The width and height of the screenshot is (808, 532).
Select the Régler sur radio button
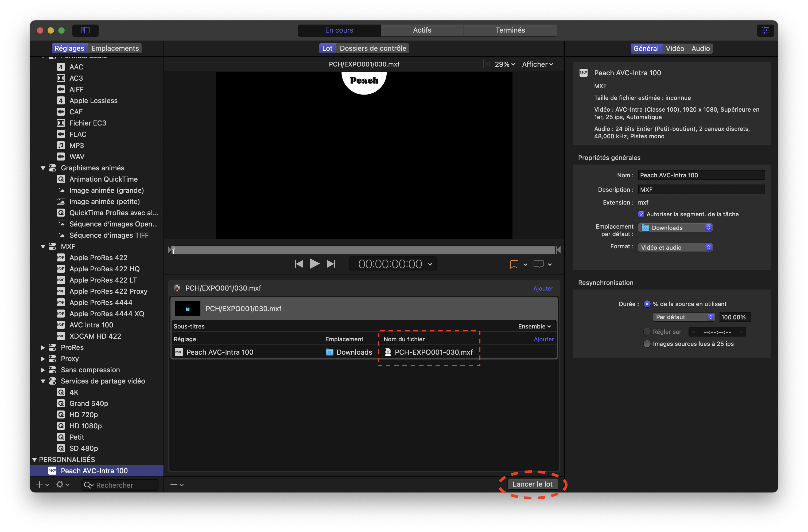(x=647, y=331)
